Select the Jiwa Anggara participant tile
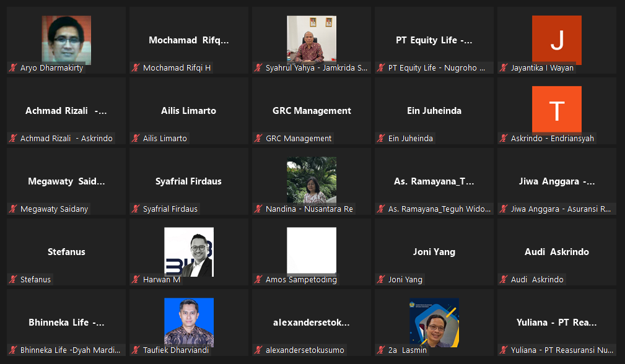Image resolution: width=625 pixels, height=364 pixels. pyautogui.click(x=557, y=181)
